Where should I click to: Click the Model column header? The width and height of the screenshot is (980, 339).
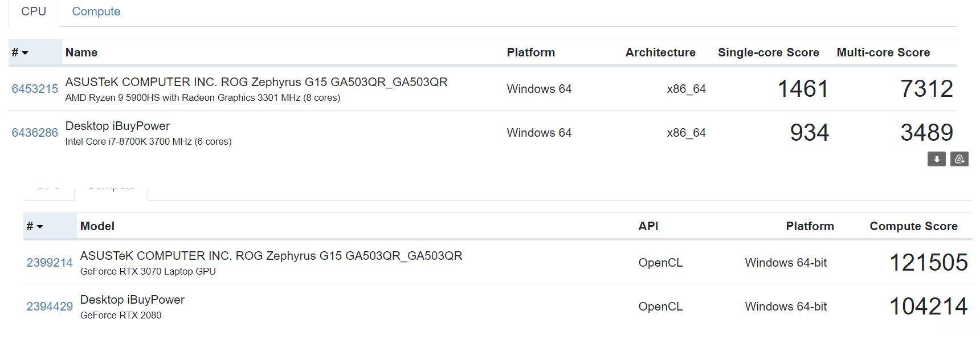pos(97,226)
